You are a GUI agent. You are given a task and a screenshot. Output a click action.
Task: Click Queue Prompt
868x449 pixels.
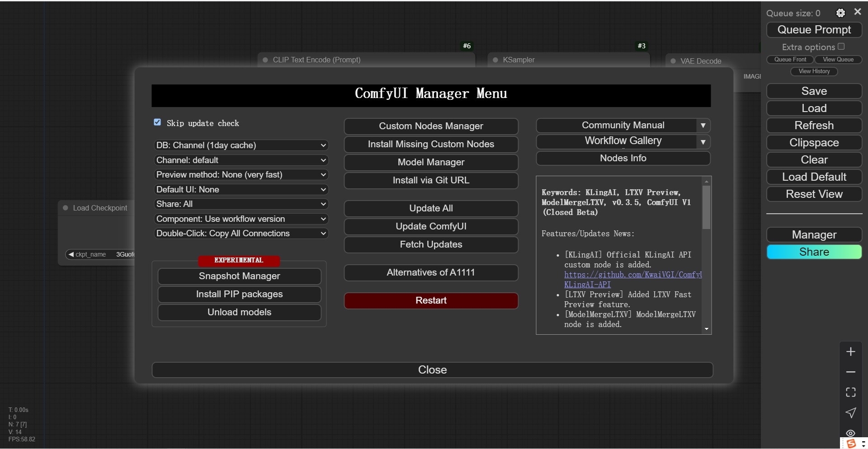coord(814,30)
